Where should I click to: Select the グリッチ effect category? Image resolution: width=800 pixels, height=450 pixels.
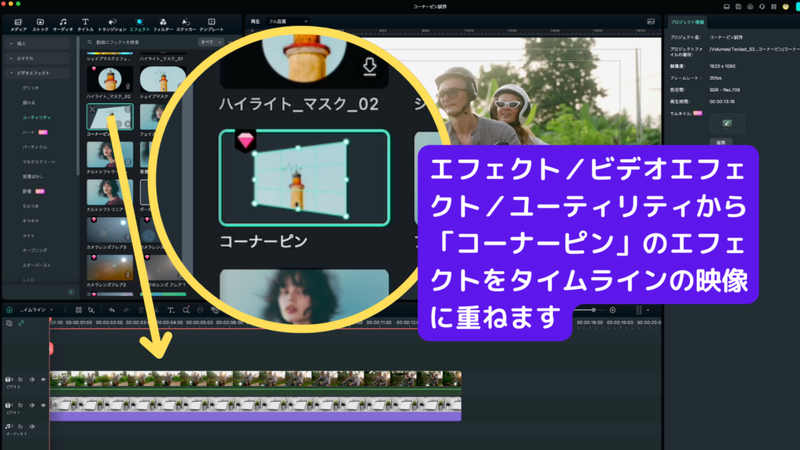[31, 88]
